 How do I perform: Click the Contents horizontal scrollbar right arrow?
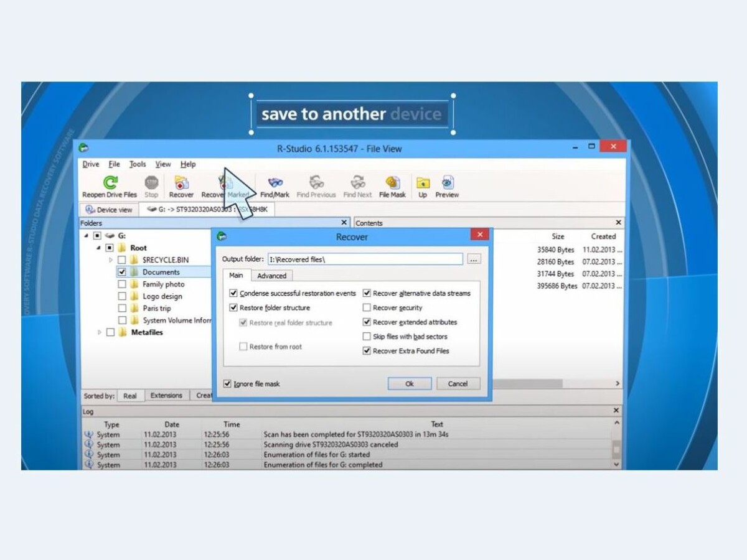pyautogui.click(x=618, y=384)
